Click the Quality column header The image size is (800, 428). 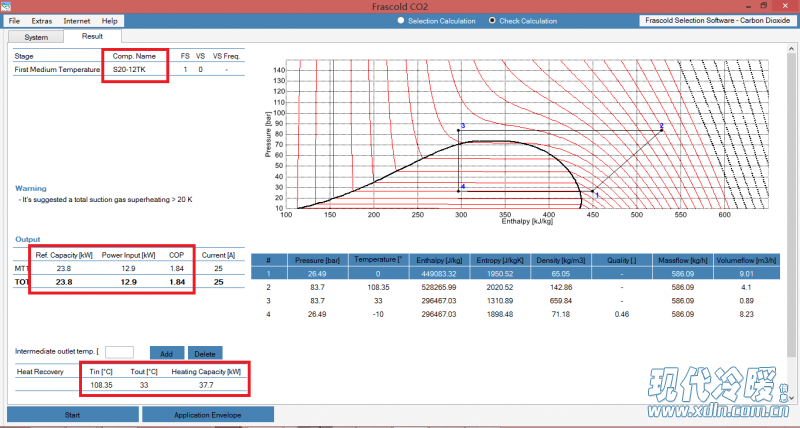621,260
